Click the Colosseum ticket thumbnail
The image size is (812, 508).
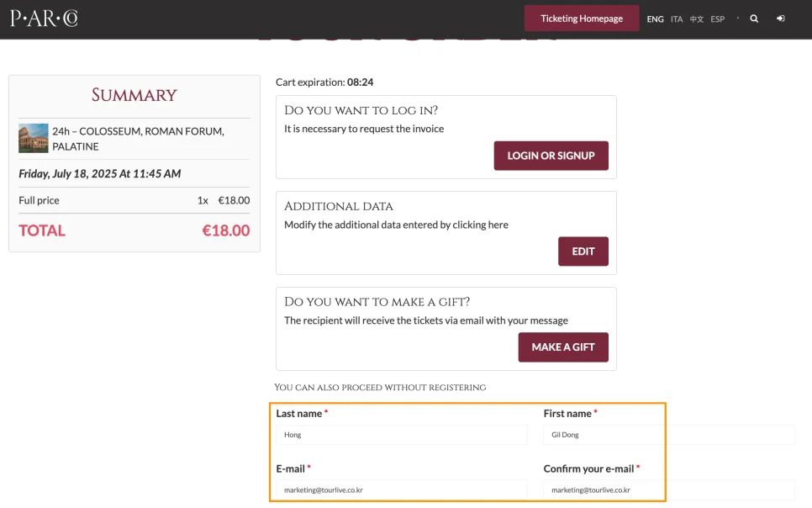tap(34, 138)
